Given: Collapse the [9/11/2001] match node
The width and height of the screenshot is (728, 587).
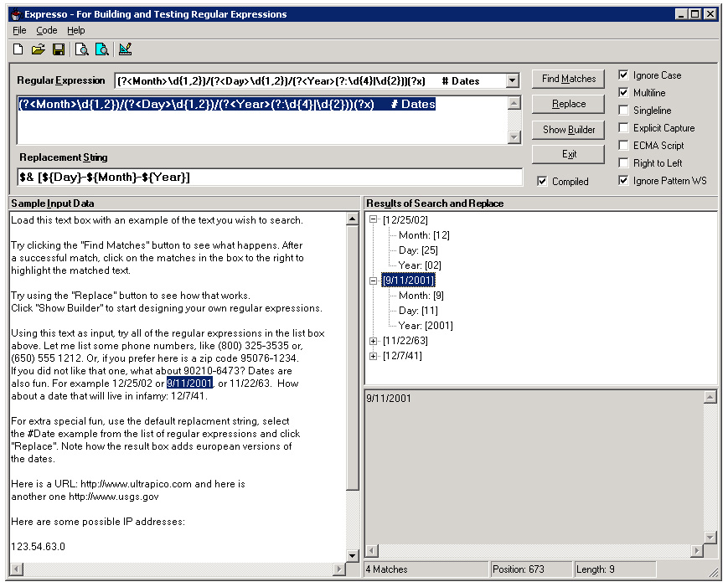Looking at the screenshot, I should (374, 281).
